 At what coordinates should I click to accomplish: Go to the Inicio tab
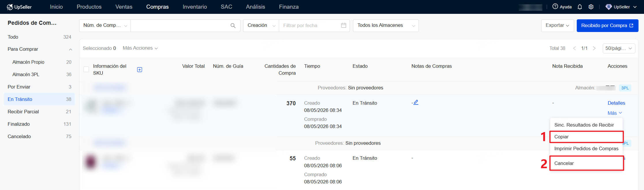(56, 7)
